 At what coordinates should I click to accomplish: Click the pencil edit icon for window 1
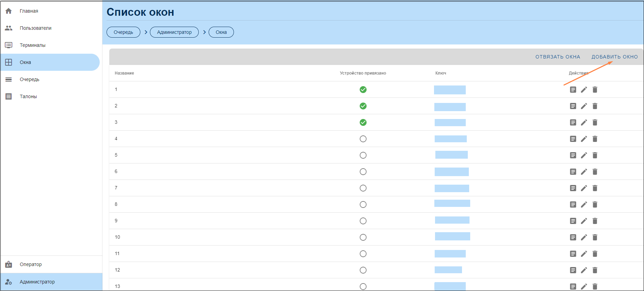584,90
